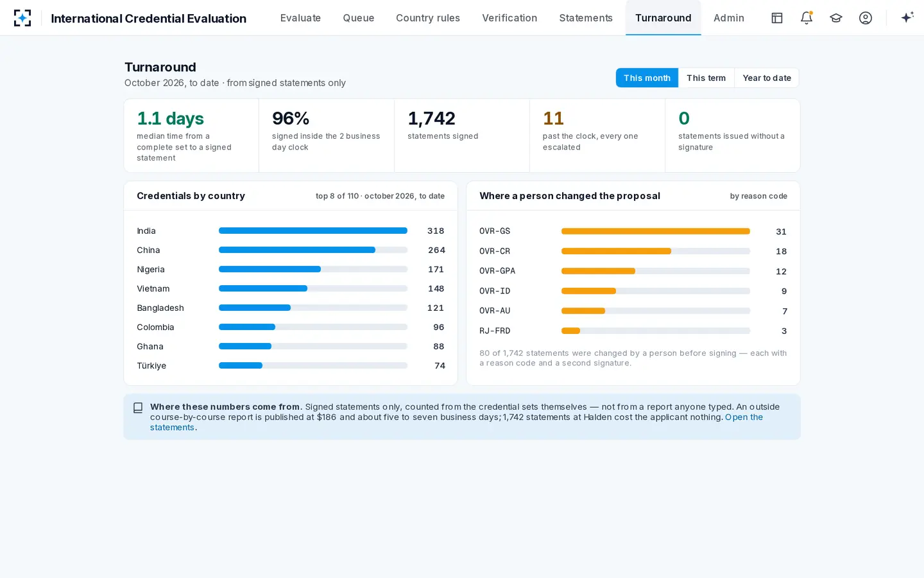Open the Country rules tab
Screen dimensions: 924x578
428,18
